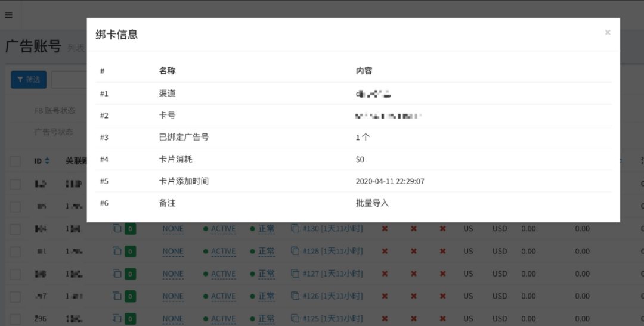The height and width of the screenshot is (326, 644).
Task: Open the NONE link in the #130 row
Action: [173, 229]
